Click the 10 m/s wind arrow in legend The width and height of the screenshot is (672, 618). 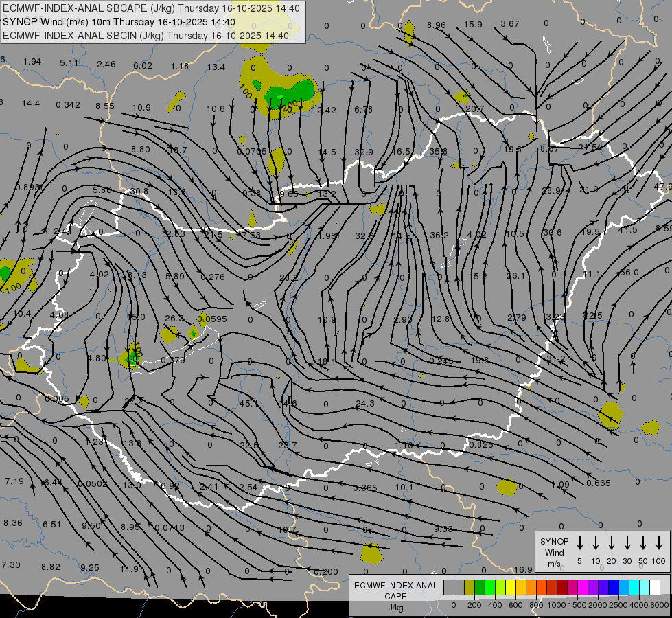(595, 543)
